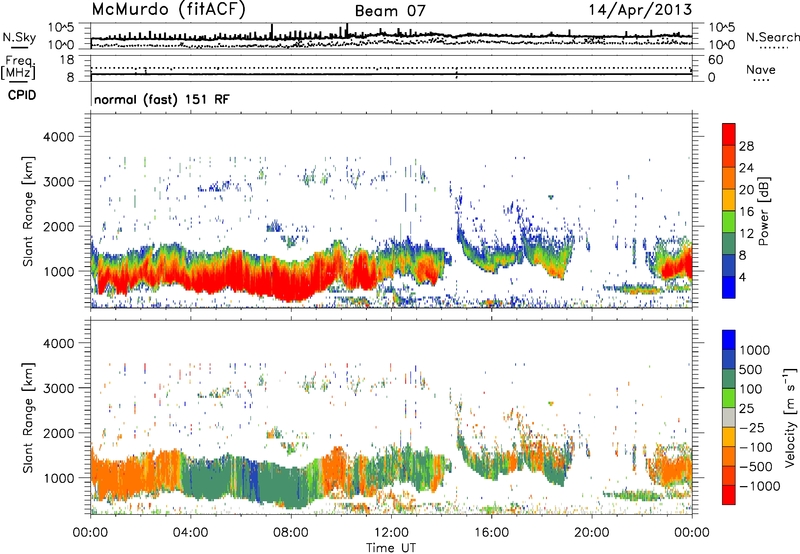Select the 1000 label on Velocity colorbar
Screen dimensions: 800x554
pos(755,350)
